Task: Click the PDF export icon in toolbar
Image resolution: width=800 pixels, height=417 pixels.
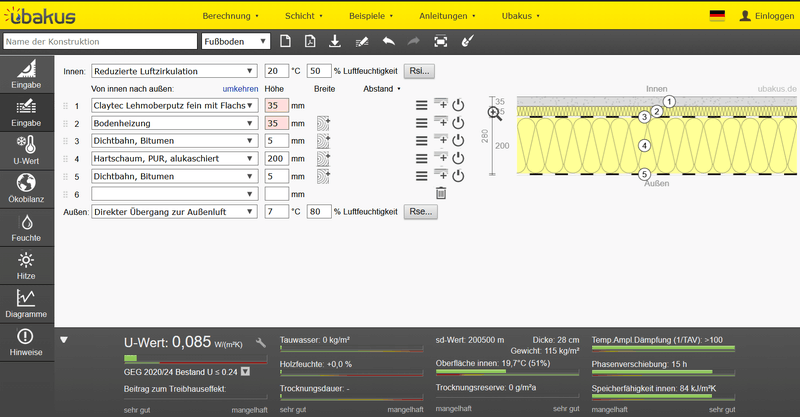Action: point(310,41)
